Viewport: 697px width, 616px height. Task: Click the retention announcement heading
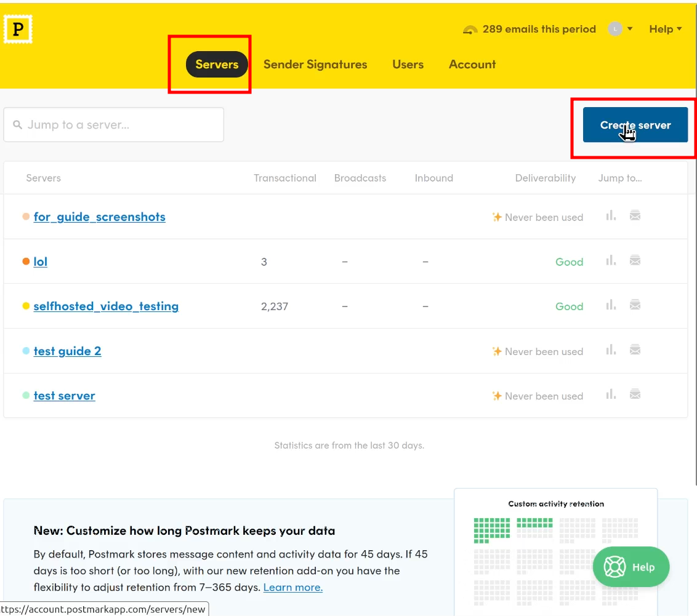coord(184,530)
